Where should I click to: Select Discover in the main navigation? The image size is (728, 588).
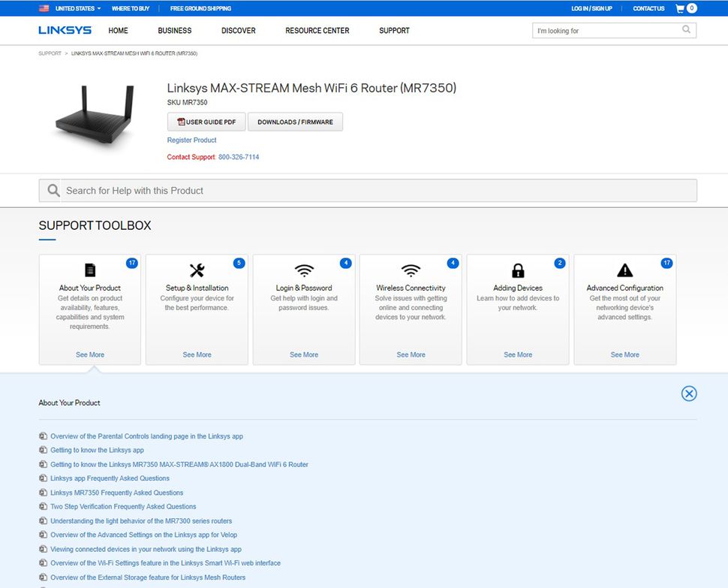(238, 31)
